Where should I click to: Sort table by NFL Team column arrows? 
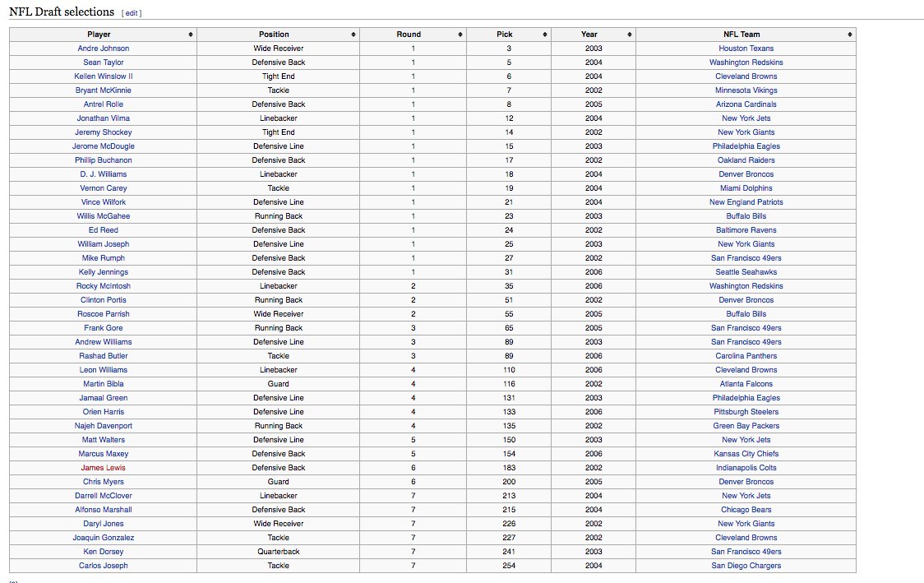[850, 35]
